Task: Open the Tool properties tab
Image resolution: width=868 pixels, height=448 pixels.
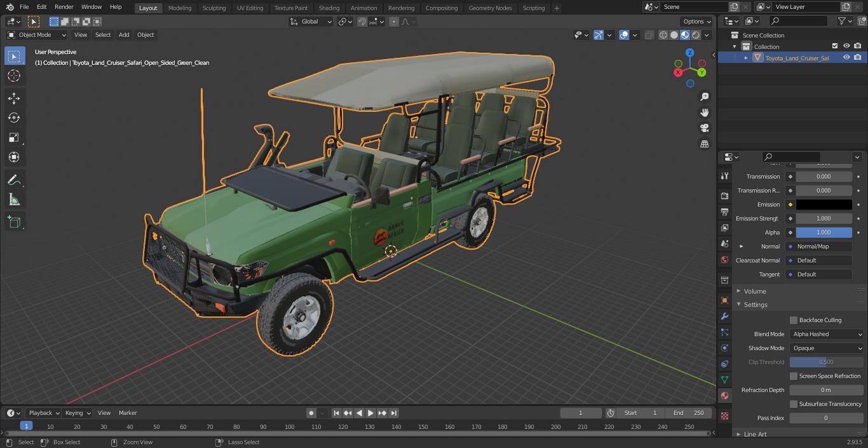Action: pos(724,176)
